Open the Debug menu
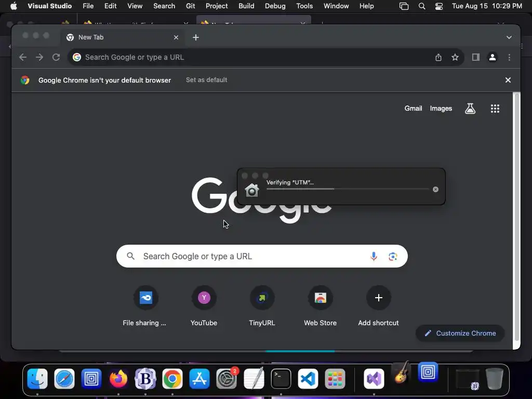 (x=275, y=6)
